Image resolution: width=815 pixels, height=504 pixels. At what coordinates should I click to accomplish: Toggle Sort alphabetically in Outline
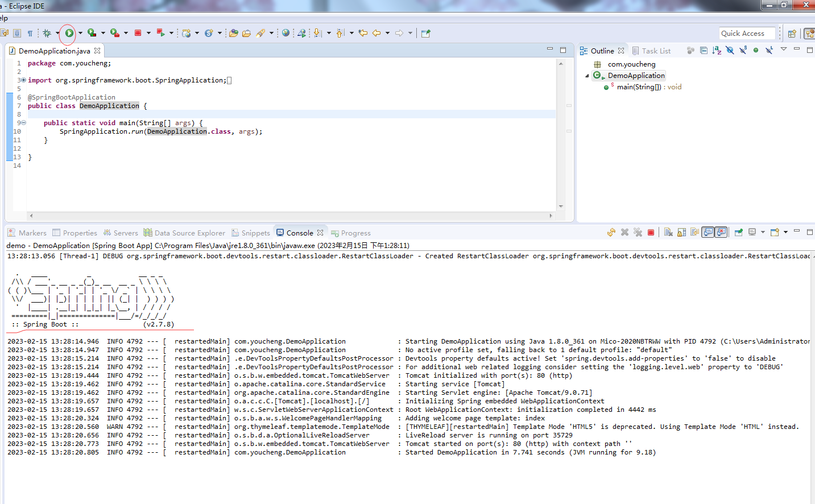[717, 50]
